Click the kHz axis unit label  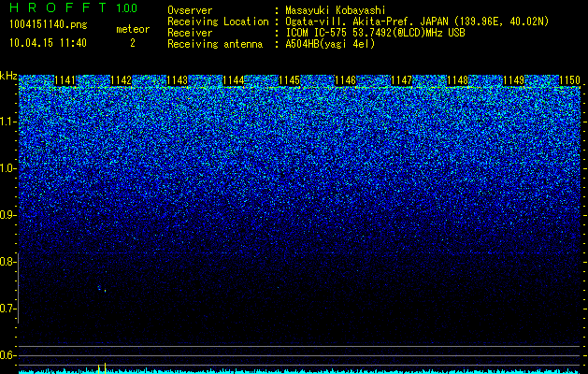[x=8, y=76]
